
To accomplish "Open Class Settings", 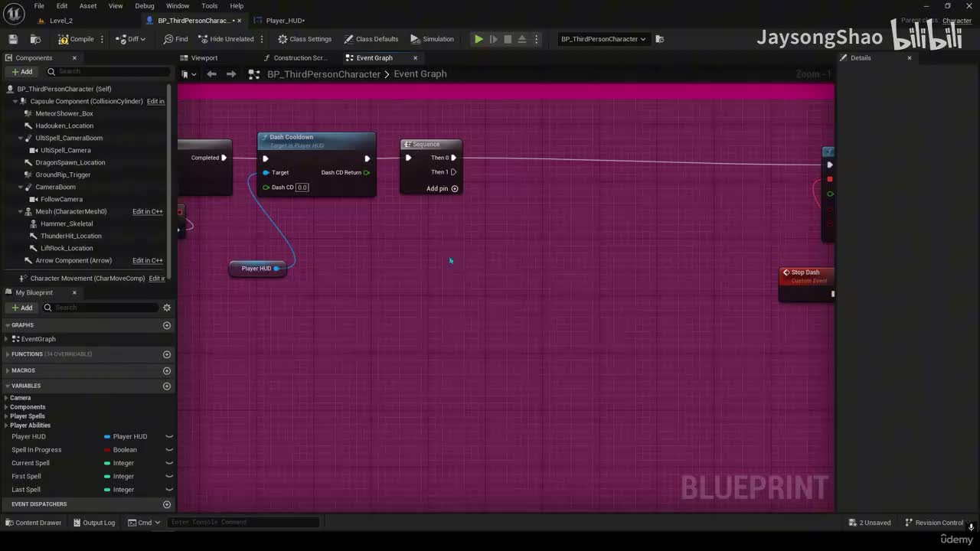I will coord(305,39).
